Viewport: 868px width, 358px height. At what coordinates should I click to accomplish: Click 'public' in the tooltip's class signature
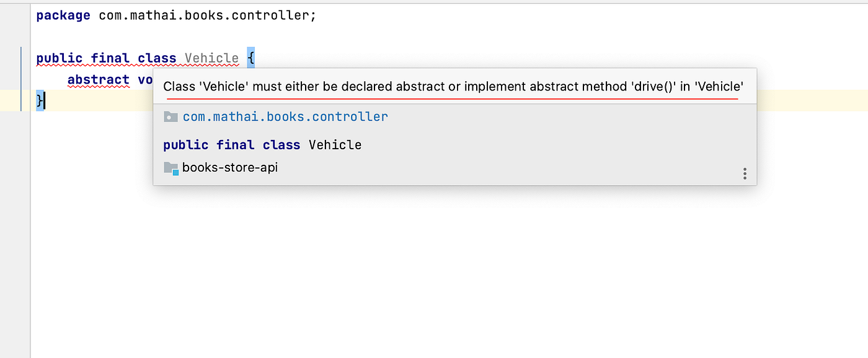(186, 145)
